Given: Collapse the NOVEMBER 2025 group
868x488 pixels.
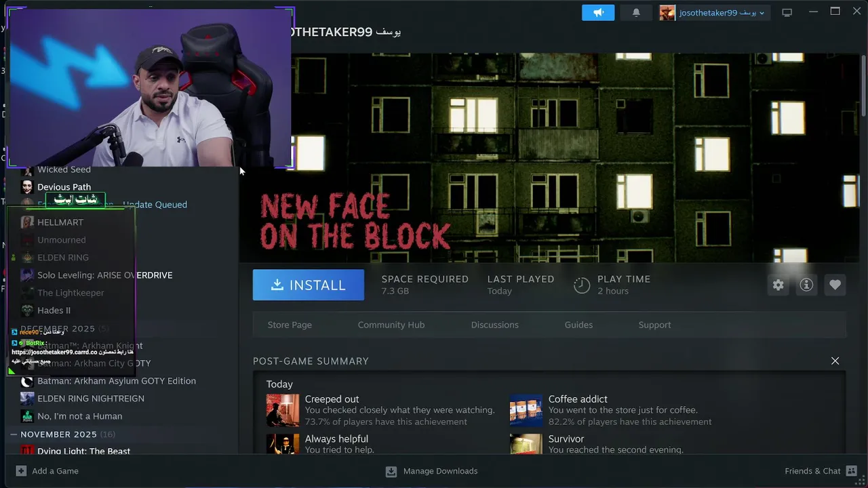Looking at the screenshot, I should click(14, 434).
